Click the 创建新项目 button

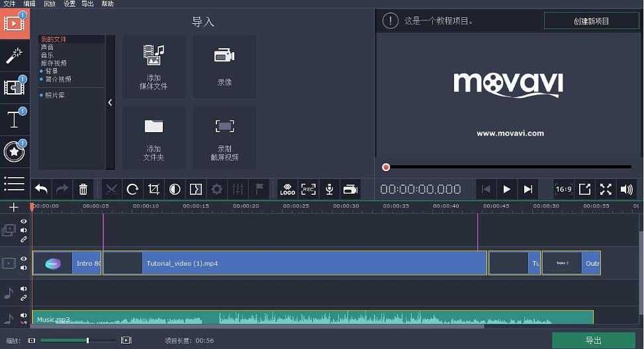click(592, 21)
